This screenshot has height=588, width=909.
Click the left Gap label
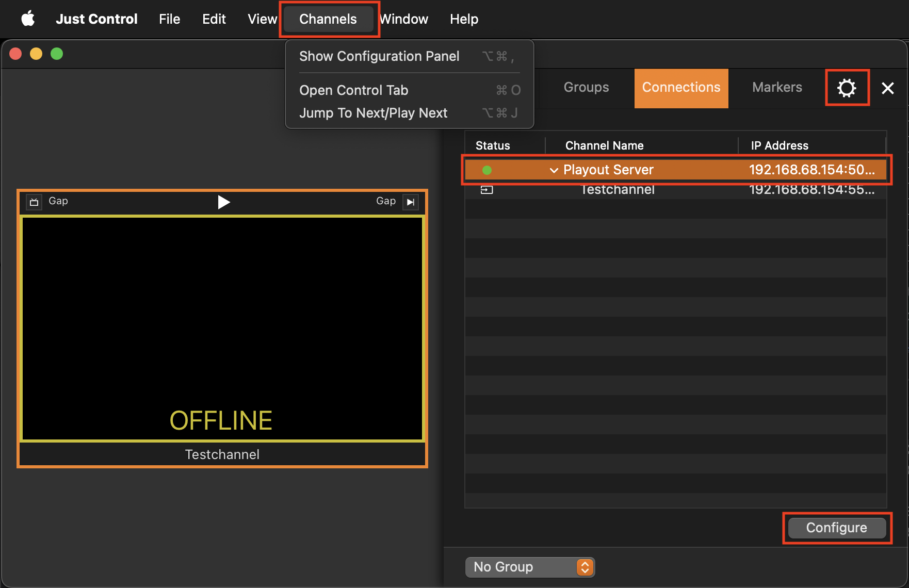(58, 201)
